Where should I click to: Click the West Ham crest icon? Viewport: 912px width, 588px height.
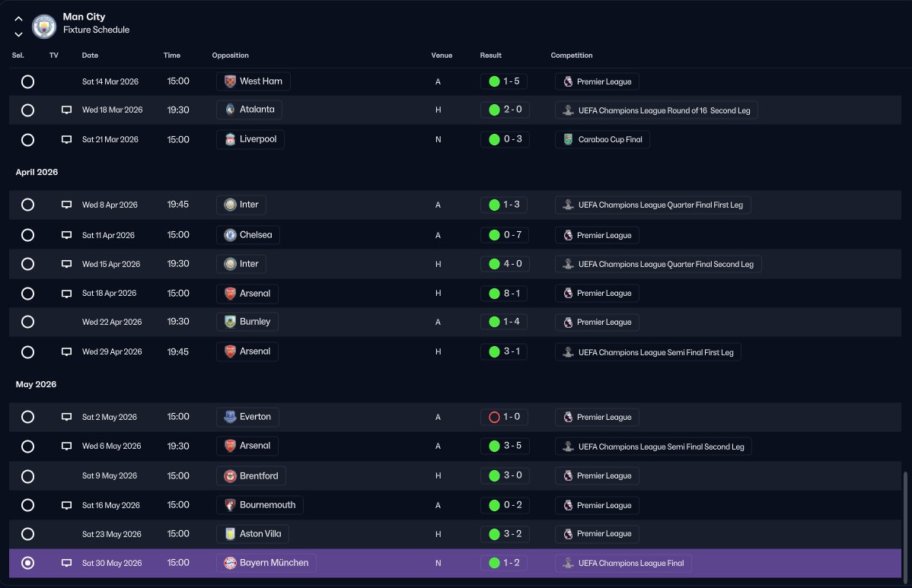click(231, 81)
